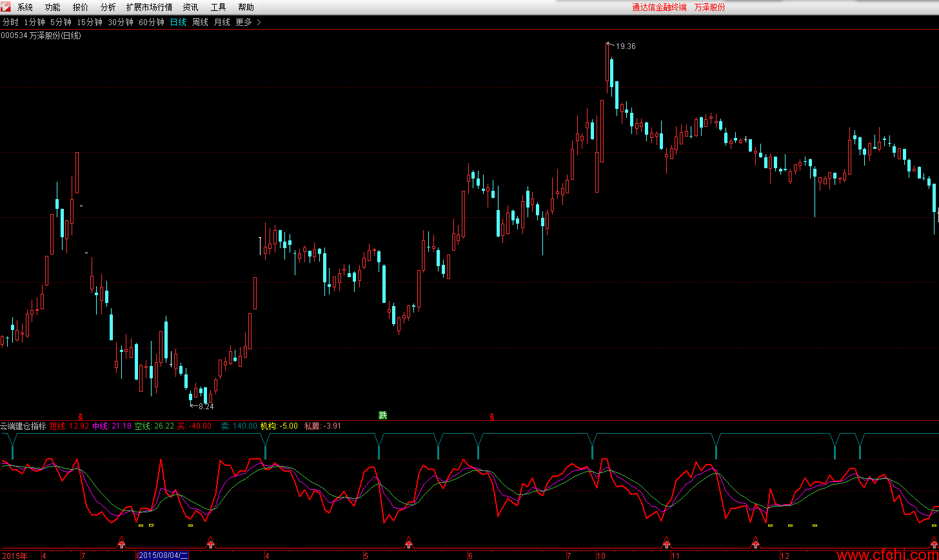Viewport: 939px width, 560px height.
Task: Open the 工具 menu
Action: pyautogui.click(x=219, y=7)
